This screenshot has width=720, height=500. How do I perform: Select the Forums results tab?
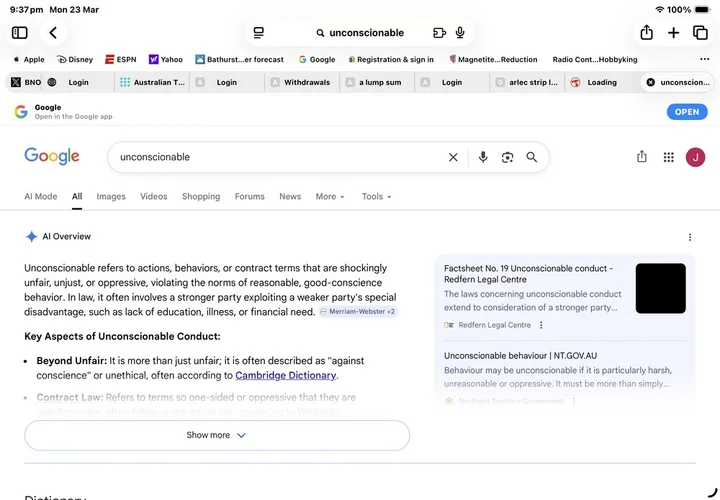coord(249,196)
